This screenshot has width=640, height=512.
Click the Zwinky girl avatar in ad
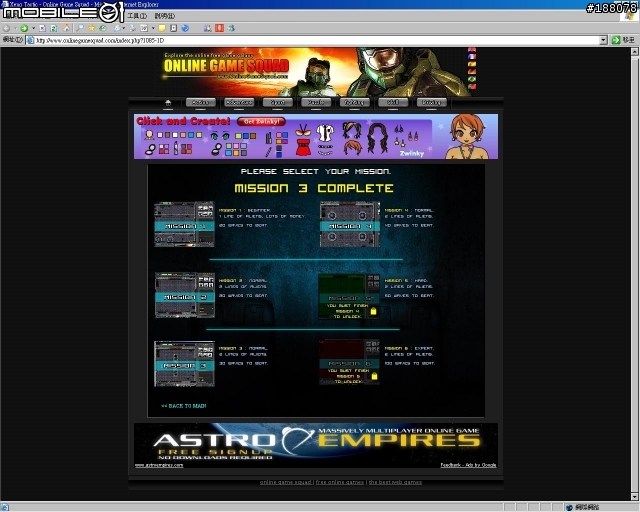467,137
